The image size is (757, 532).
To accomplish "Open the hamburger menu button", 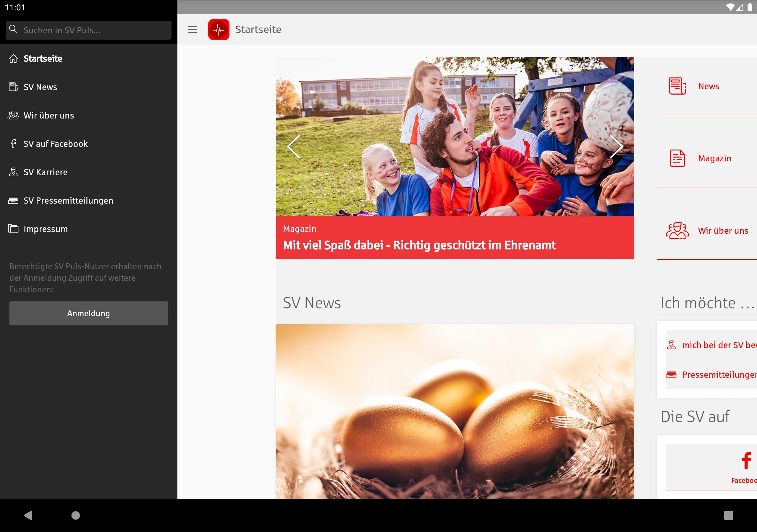I will coord(193,29).
